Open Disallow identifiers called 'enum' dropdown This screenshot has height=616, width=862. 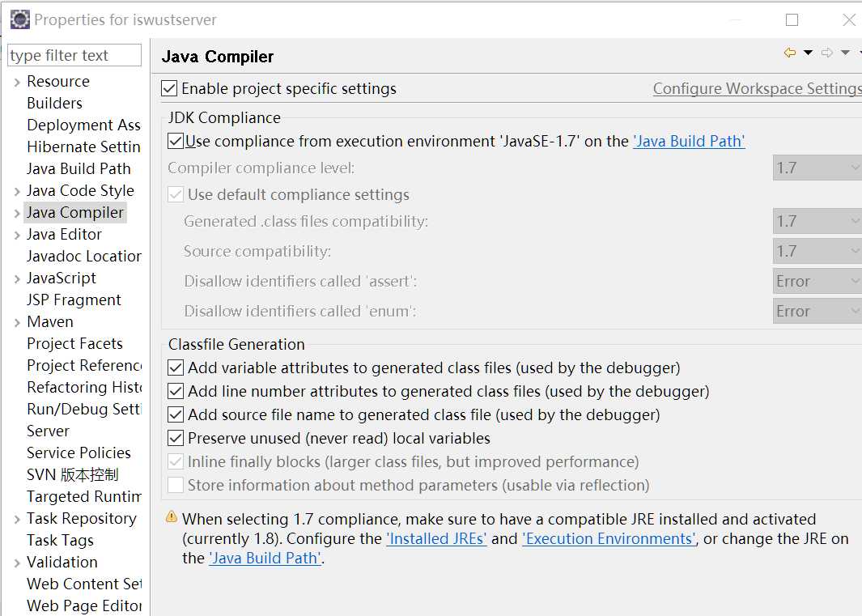tap(817, 311)
